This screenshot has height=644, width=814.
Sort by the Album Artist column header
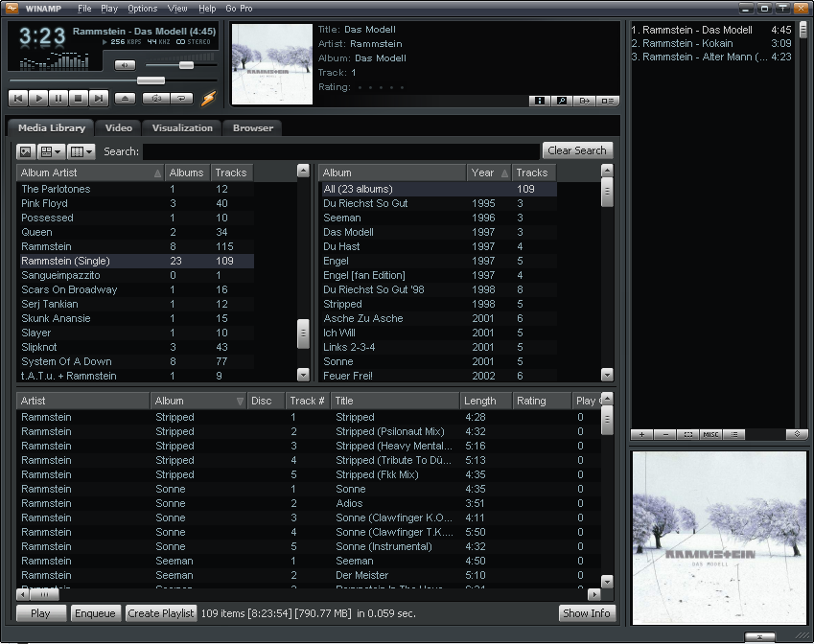[x=90, y=172]
